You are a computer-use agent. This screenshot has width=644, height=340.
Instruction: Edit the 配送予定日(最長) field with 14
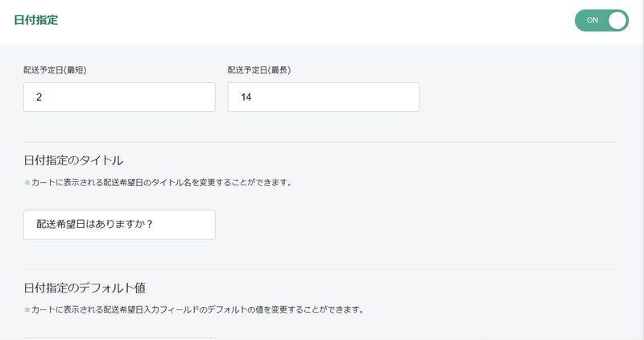[324, 97]
